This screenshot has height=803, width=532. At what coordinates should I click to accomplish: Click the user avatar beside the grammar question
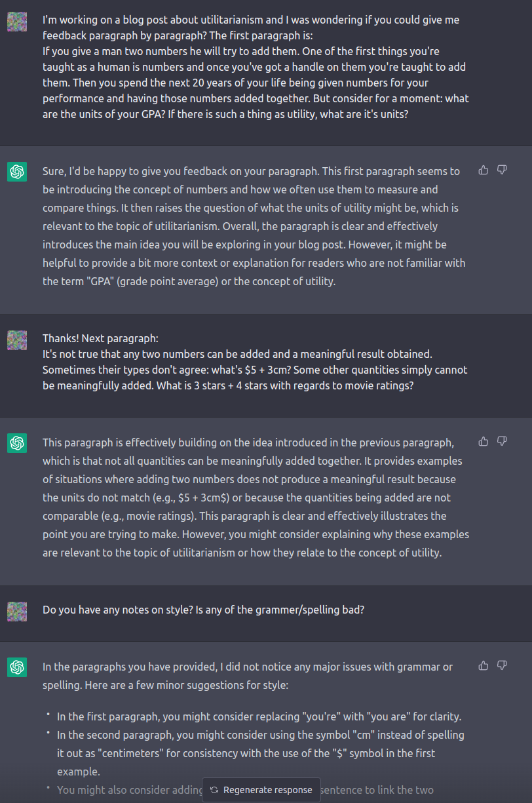(x=17, y=612)
